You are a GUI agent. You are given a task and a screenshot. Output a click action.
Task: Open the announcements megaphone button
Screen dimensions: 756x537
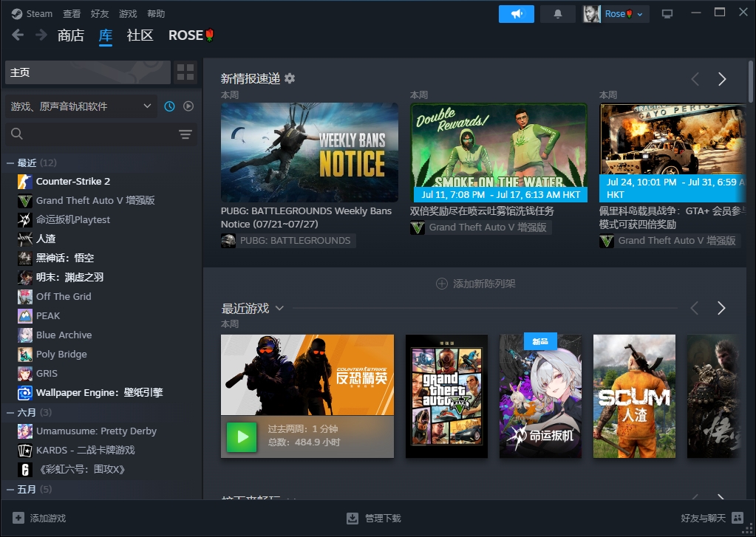(x=517, y=14)
